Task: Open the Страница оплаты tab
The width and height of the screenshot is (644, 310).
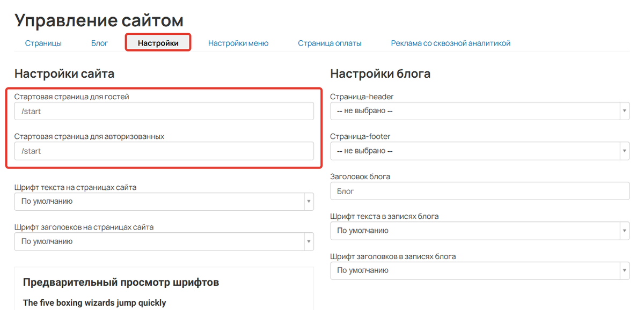Action: click(330, 43)
